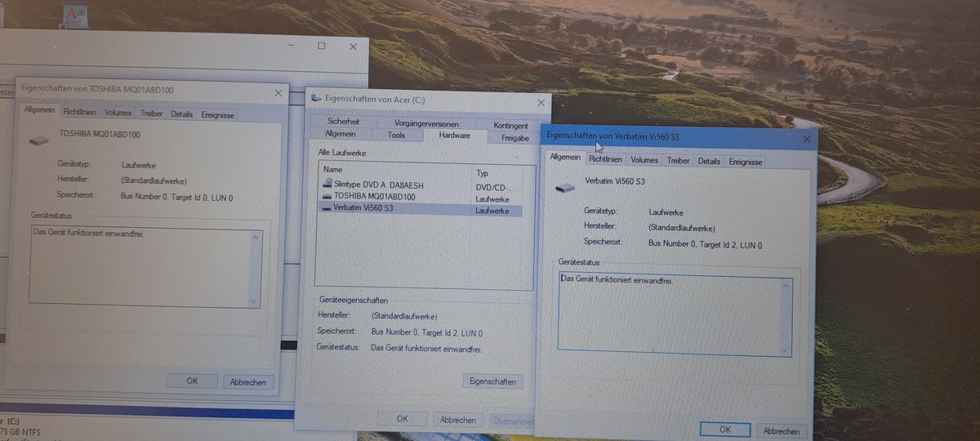Click the Eigenschaften button
The height and width of the screenshot is (441, 980).
point(492,381)
